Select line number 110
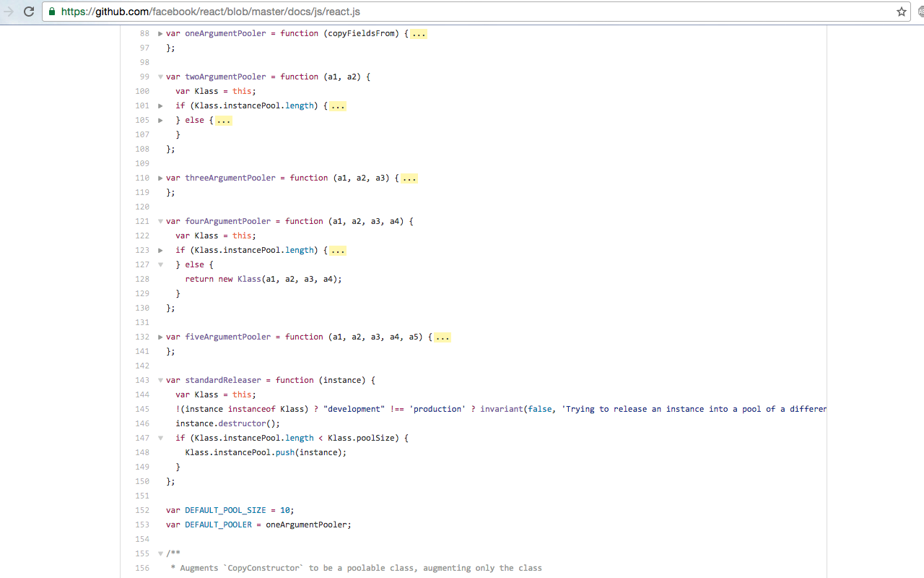924x578 pixels. [x=142, y=178]
